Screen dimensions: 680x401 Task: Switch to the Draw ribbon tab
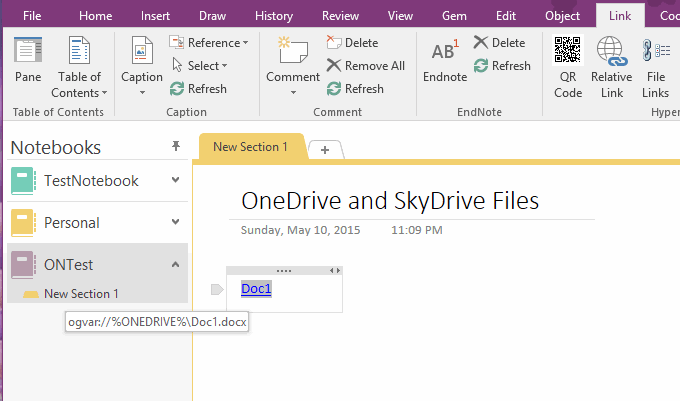[x=212, y=16]
